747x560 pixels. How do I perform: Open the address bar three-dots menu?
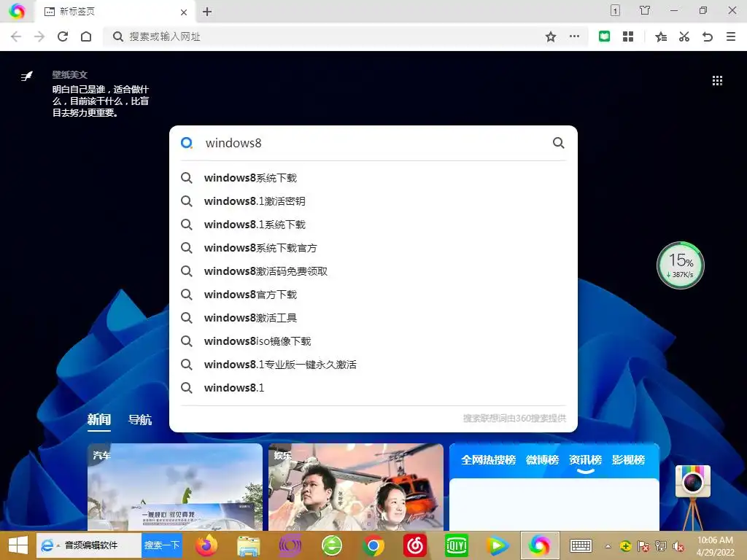click(x=575, y=36)
